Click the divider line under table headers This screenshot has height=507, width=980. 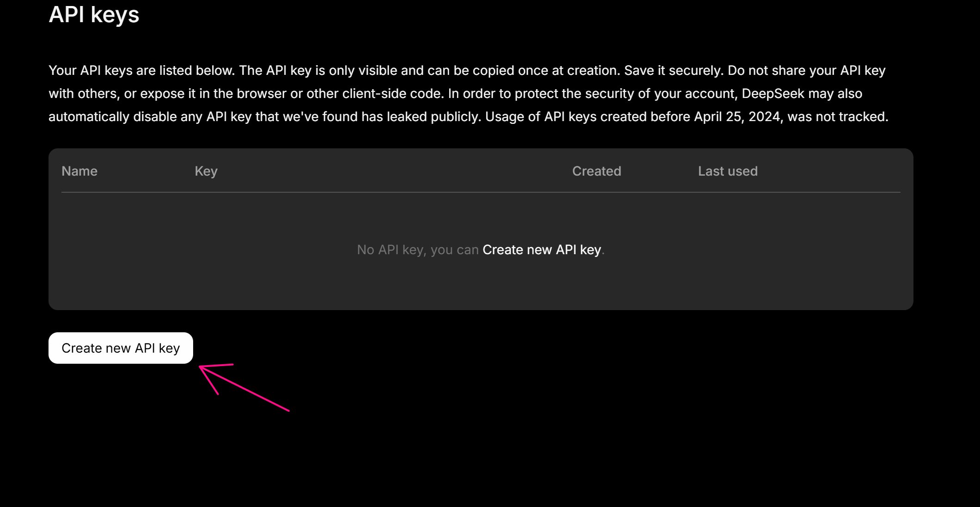click(481, 192)
